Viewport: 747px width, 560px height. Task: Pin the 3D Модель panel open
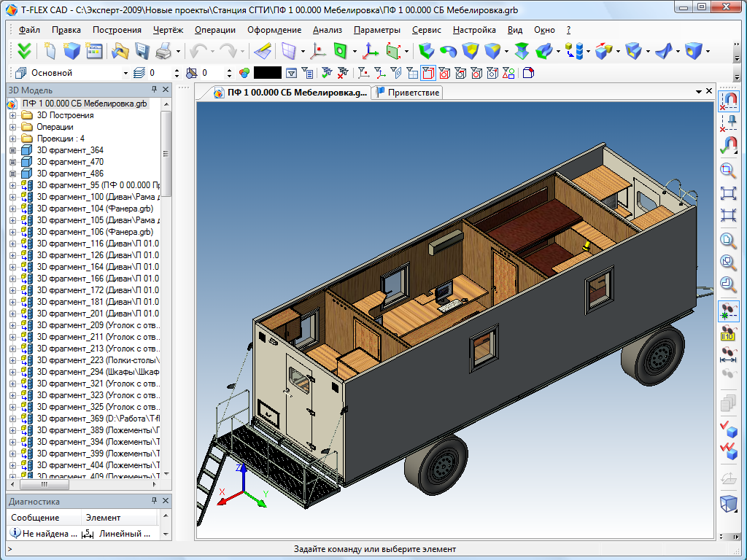click(154, 90)
